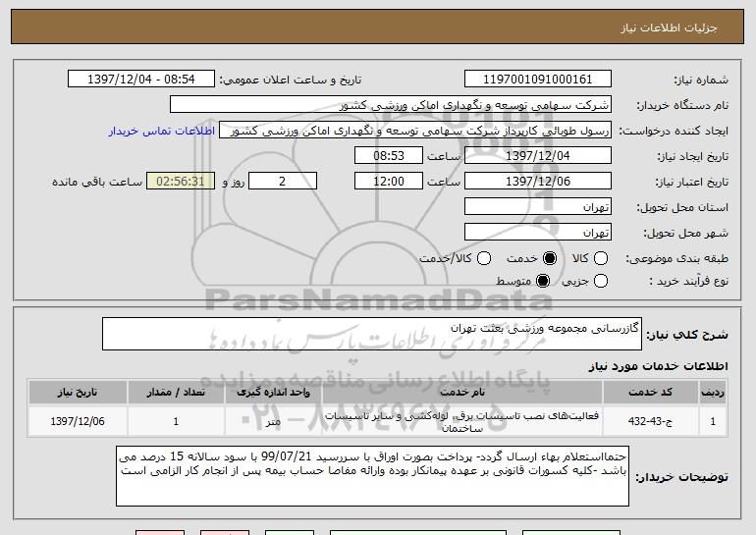Image resolution: width=756 pixels, height=535 pixels.
Task: Click the delivery city field تهران
Action: pos(538,233)
